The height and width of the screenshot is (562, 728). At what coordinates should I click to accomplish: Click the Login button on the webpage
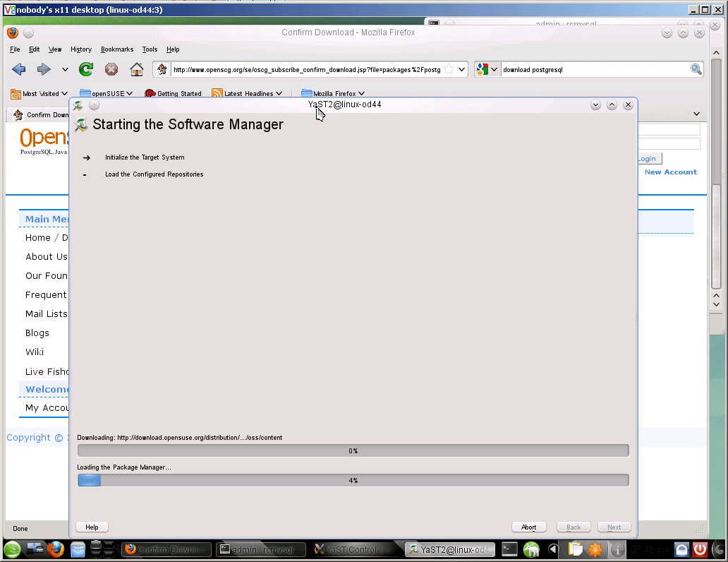[x=650, y=159]
